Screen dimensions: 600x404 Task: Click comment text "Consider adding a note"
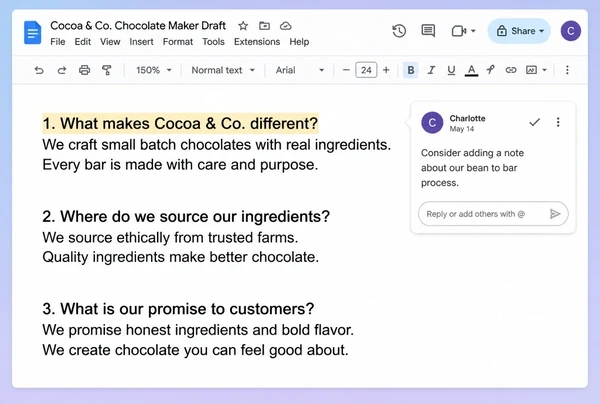tap(472, 153)
